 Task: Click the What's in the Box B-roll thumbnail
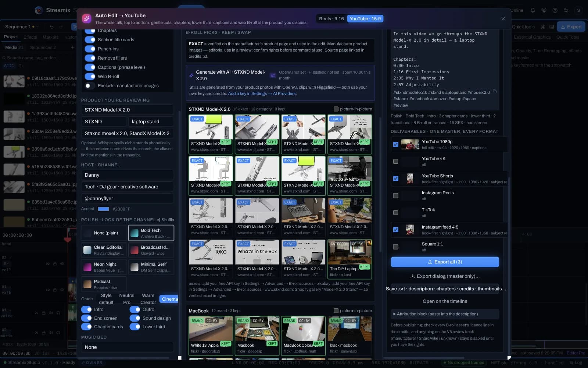(x=257, y=252)
